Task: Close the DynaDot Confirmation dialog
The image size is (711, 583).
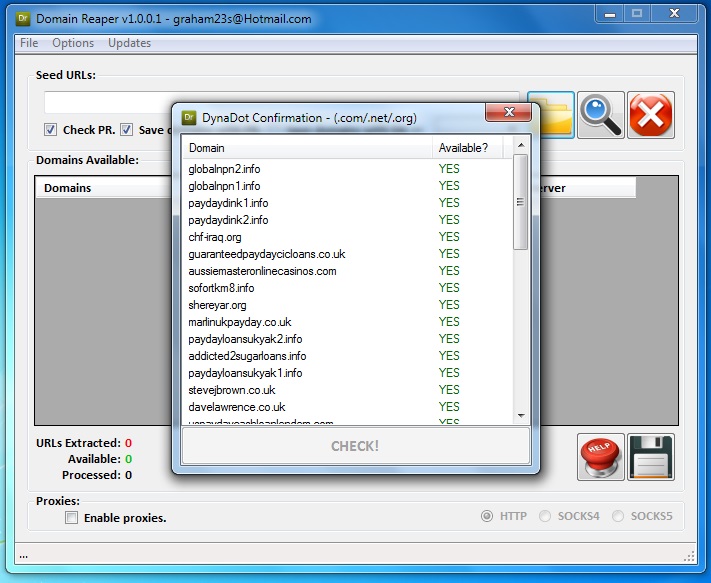Action: click(508, 112)
